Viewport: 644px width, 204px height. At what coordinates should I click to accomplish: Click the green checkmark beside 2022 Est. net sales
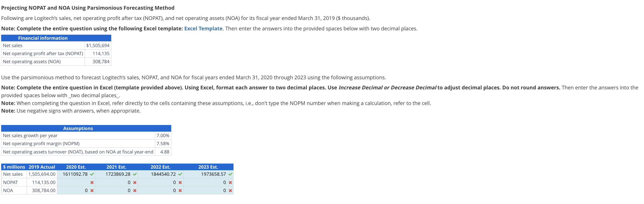coord(180,174)
